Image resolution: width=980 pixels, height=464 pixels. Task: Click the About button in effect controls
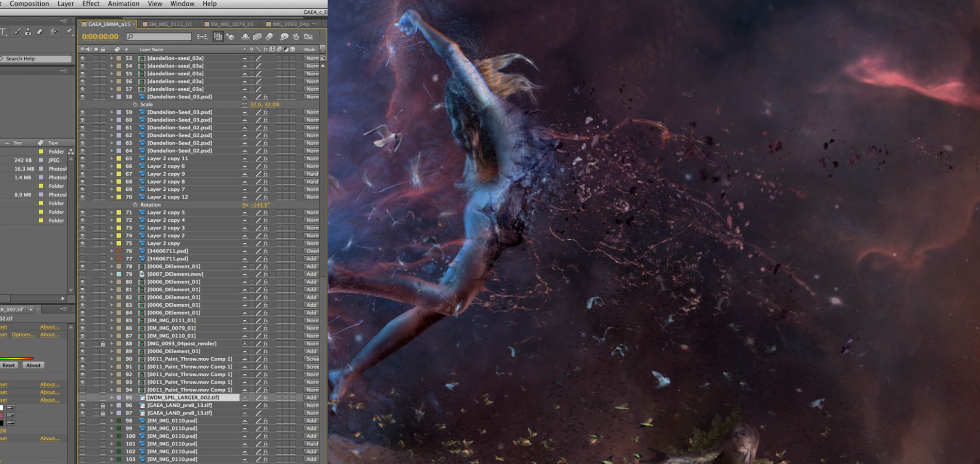[x=34, y=365]
